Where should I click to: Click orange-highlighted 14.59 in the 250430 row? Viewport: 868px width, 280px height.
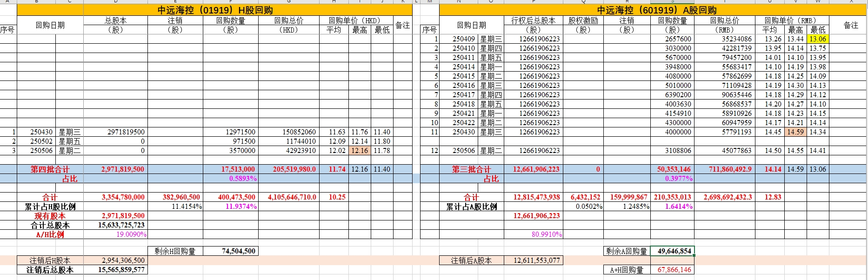point(795,132)
